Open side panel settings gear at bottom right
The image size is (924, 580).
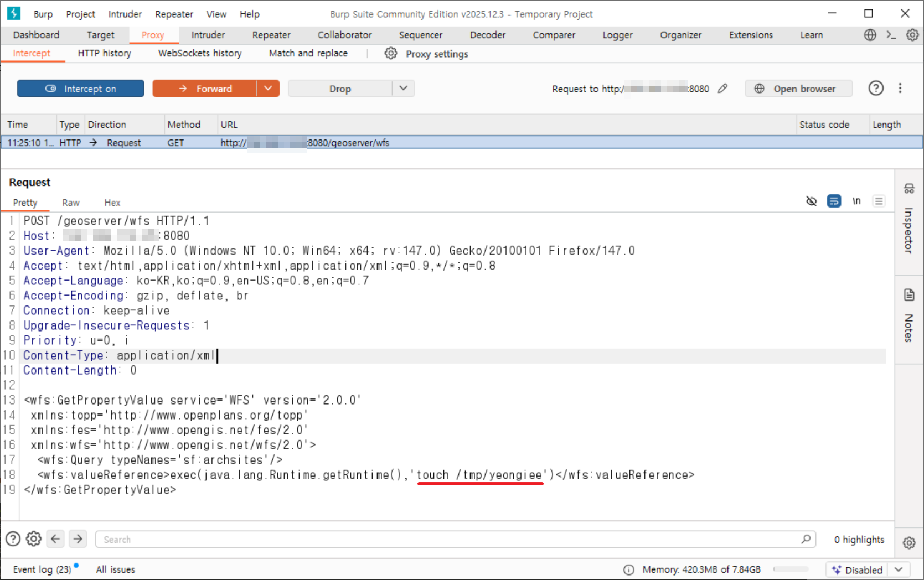point(909,543)
